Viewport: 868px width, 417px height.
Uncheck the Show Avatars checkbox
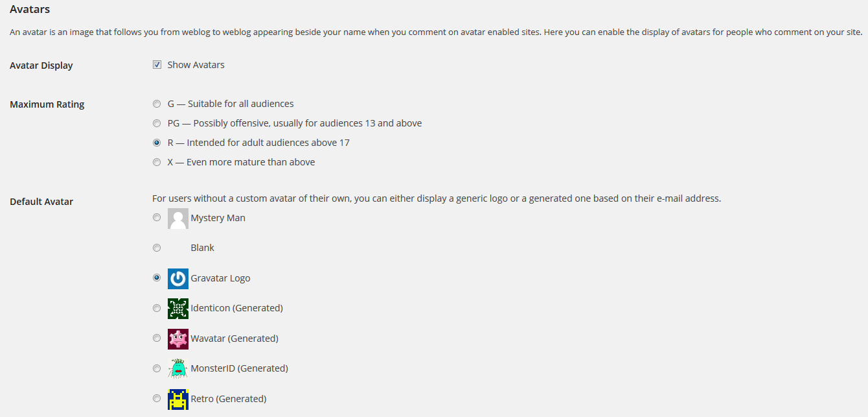(157, 65)
